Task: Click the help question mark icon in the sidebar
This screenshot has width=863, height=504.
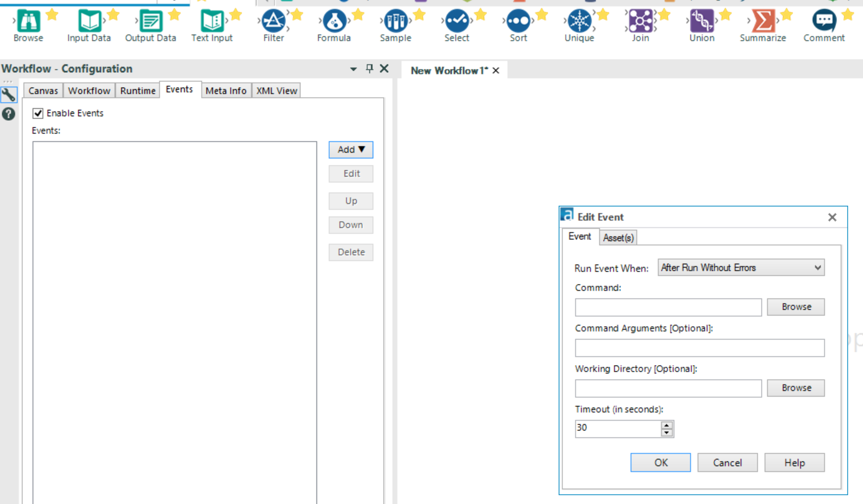Action: click(x=9, y=114)
